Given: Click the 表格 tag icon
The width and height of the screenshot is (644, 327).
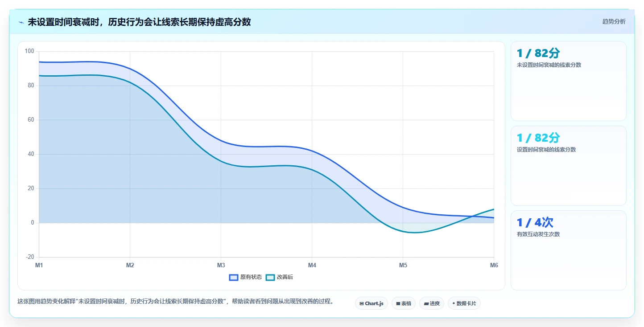Looking at the screenshot, I should [398, 303].
